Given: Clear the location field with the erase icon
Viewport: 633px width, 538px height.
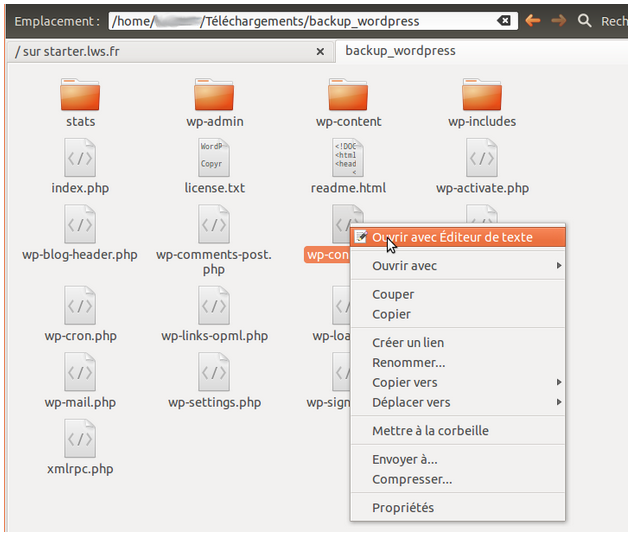Looking at the screenshot, I should click(504, 21).
